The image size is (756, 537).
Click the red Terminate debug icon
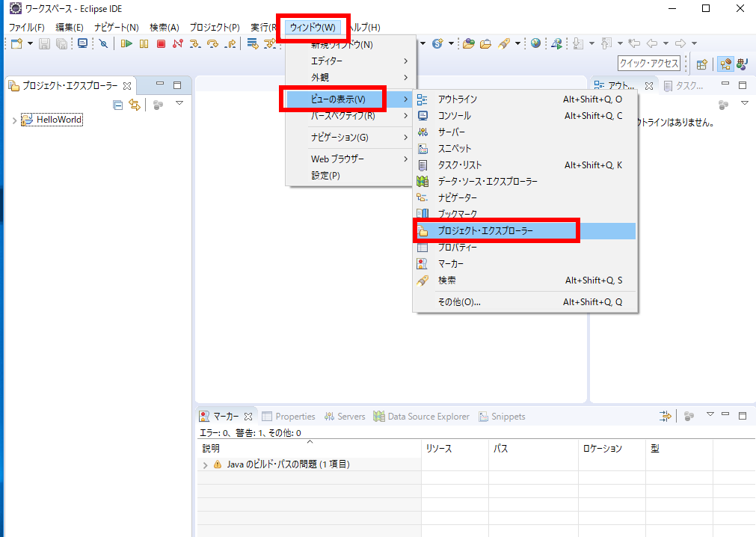point(161,44)
